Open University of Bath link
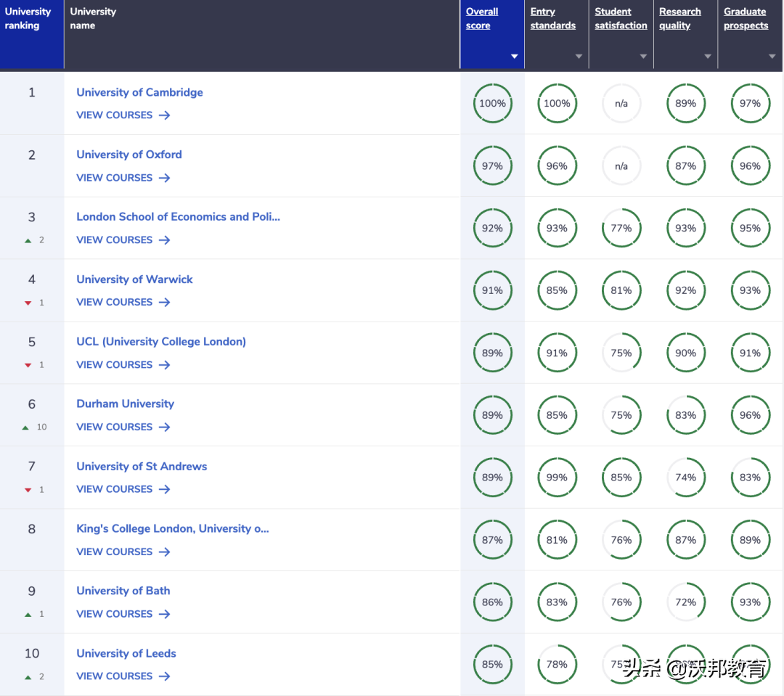This screenshot has height=696, width=784. tap(123, 591)
